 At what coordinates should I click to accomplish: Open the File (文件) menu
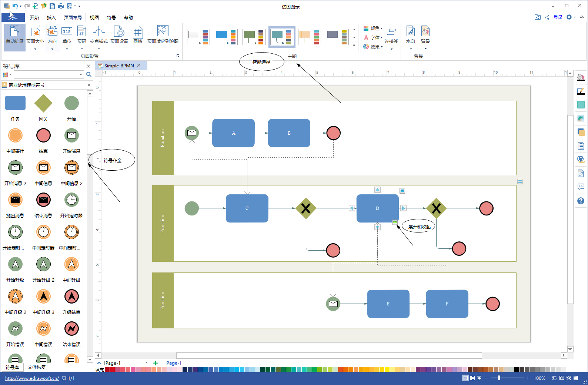[13, 17]
